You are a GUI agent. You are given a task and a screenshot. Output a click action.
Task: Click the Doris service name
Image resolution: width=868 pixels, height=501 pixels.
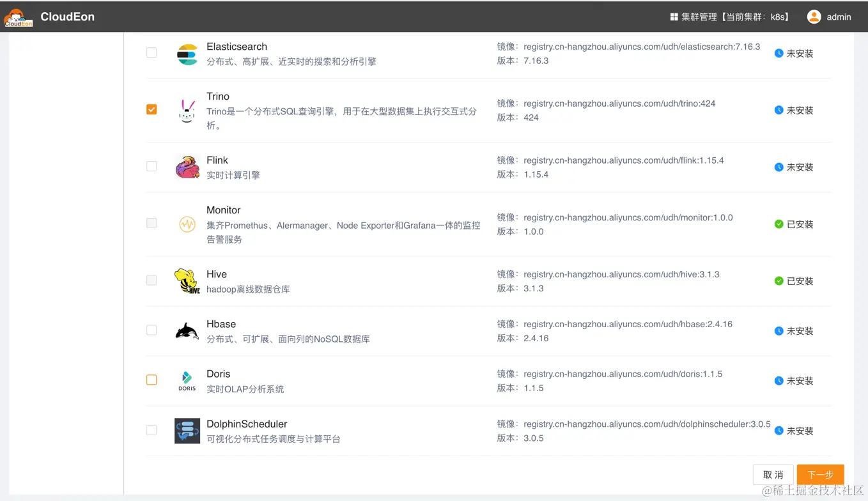[219, 374]
